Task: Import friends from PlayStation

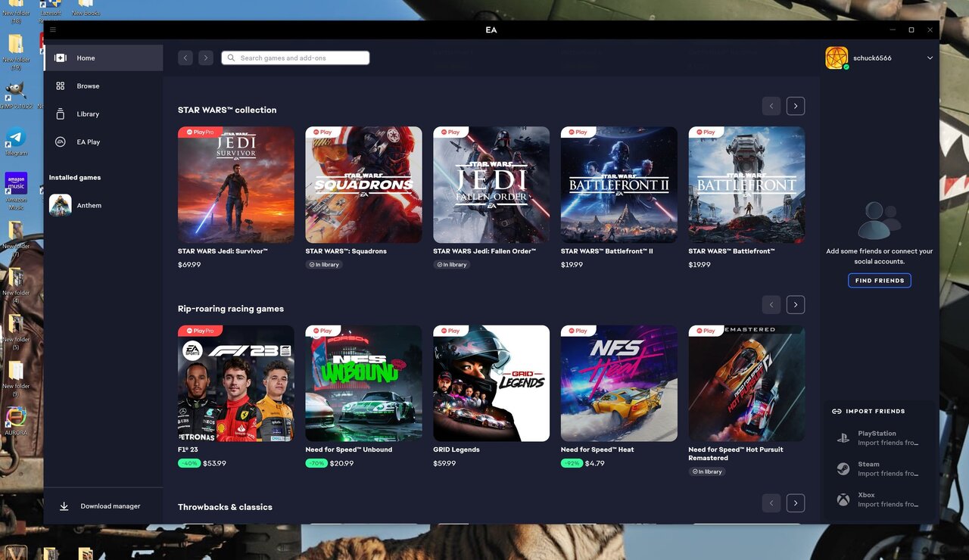Action: click(879, 438)
